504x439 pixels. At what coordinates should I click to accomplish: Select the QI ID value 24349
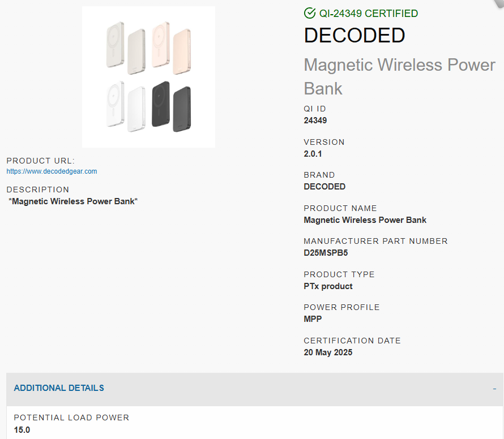[x=315, y=120]
